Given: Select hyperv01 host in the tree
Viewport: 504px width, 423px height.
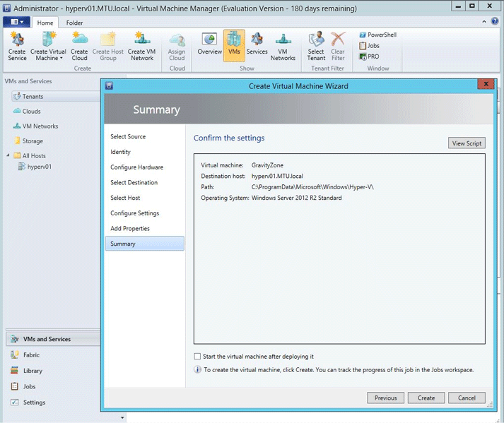Looking at the screenshot, I should [x=39, y=167].
